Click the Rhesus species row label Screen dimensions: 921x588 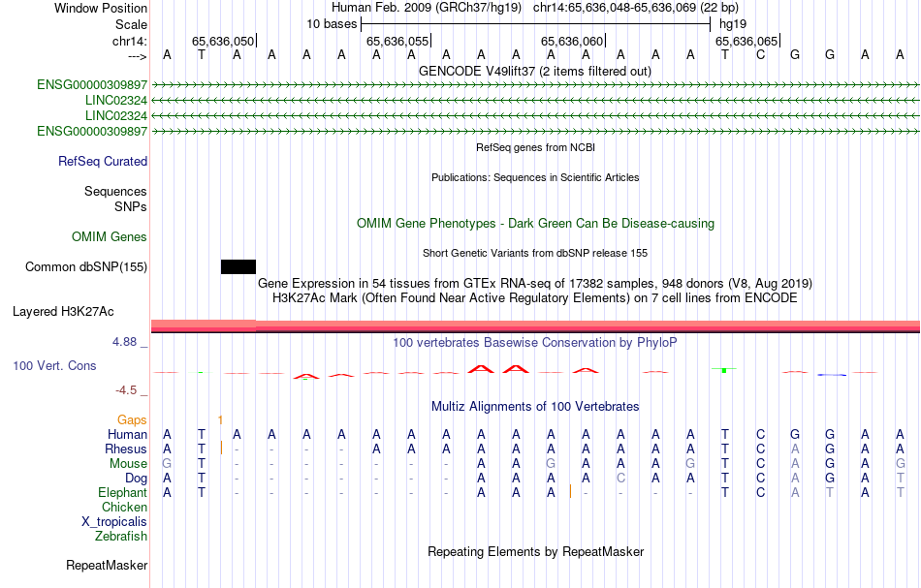click(126, 449)
